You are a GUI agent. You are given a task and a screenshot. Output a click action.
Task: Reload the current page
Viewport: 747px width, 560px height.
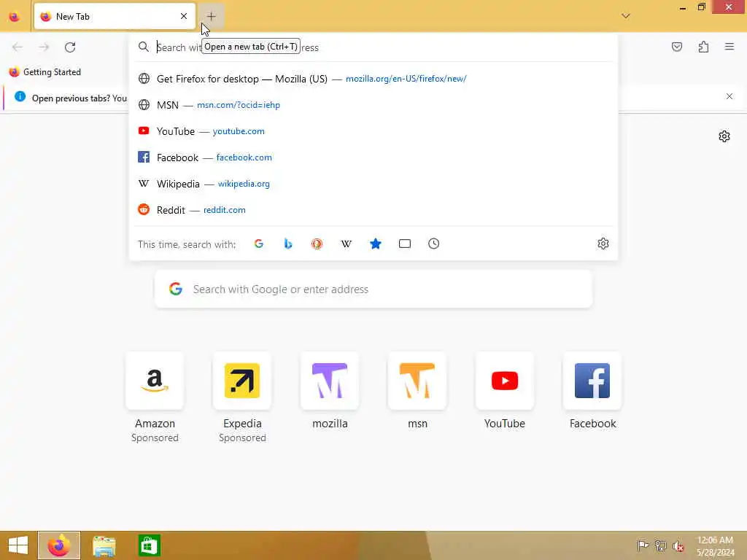(x=70, y=47)
